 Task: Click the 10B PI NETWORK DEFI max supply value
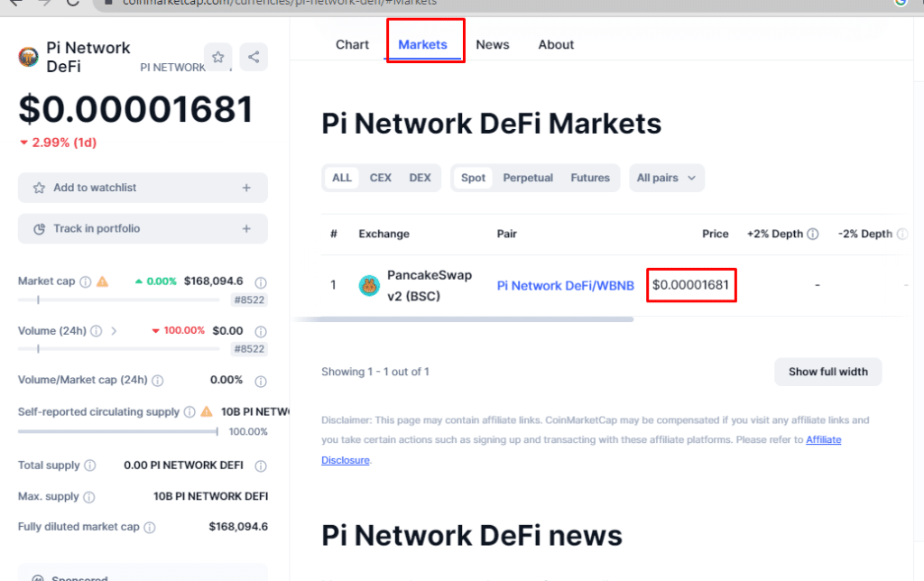point(210,497)
